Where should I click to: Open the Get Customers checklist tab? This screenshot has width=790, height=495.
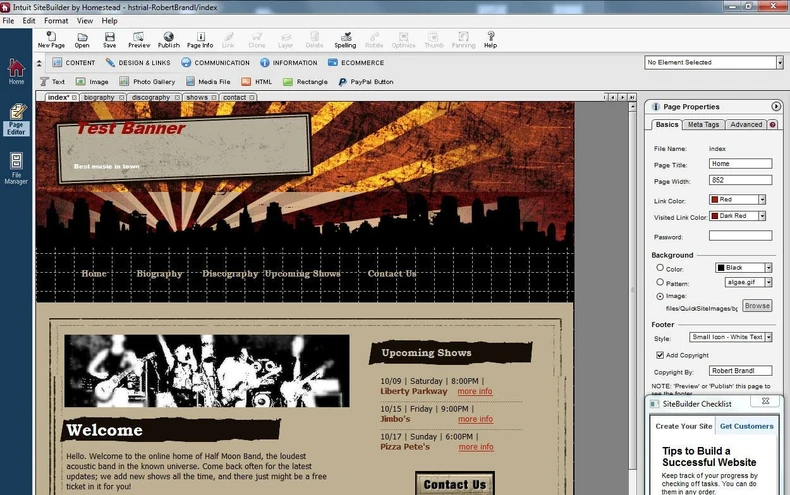click(746, 426)
